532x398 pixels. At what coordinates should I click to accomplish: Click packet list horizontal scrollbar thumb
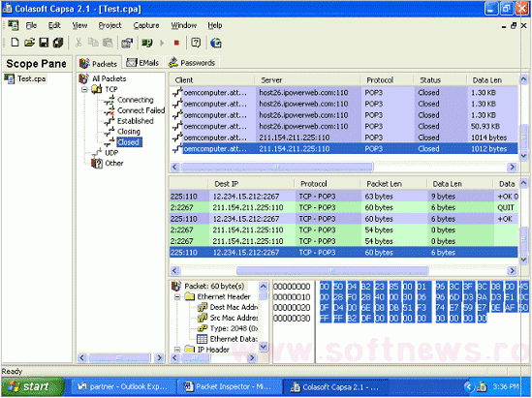332,270
